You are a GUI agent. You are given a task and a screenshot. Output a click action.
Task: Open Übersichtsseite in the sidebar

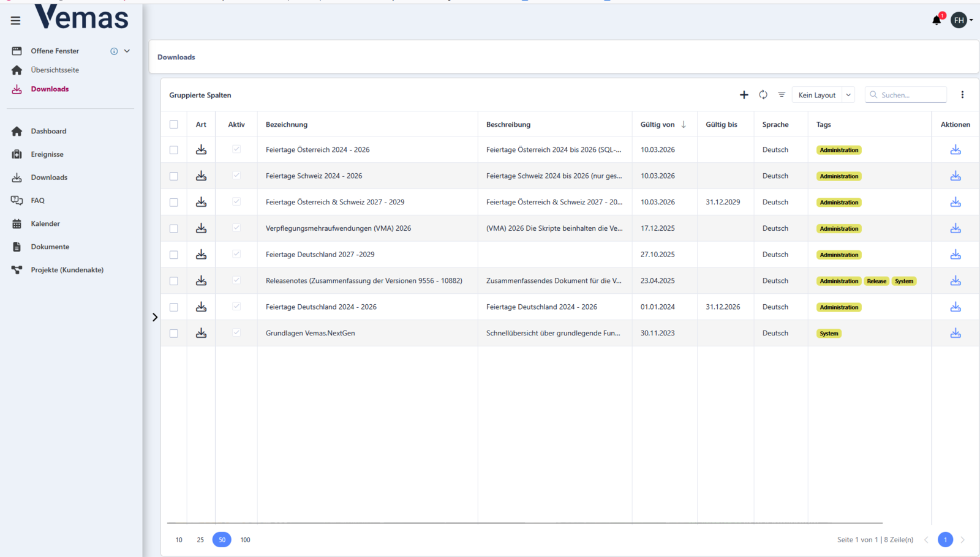55,70
